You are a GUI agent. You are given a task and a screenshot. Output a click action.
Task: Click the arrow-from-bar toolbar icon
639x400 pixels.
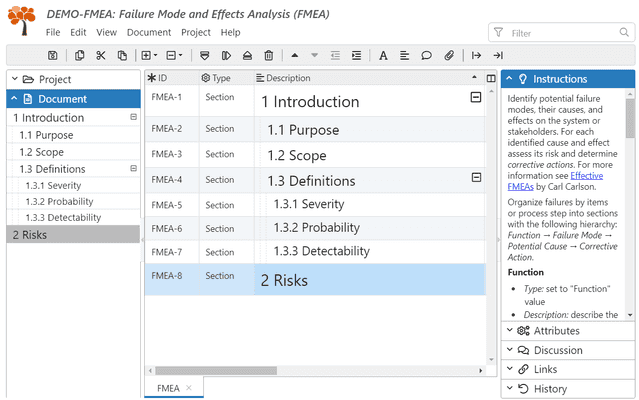pos(476,55)
